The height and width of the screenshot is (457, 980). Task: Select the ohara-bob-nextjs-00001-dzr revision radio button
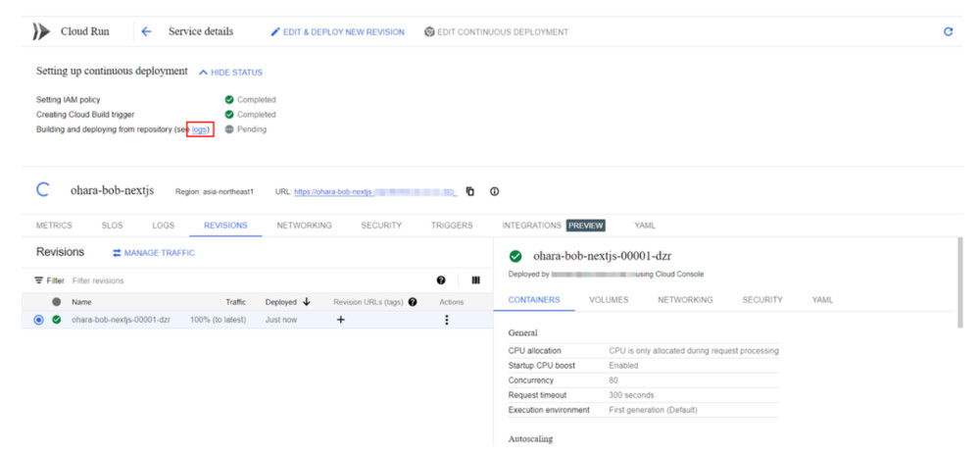click(39, 320)
